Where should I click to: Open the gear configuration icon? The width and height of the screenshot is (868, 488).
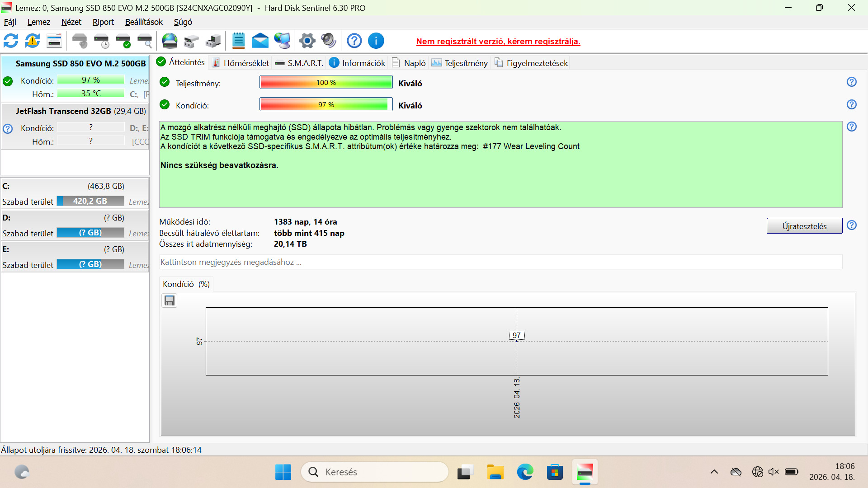pyautogui.click(x=307, y=41)
